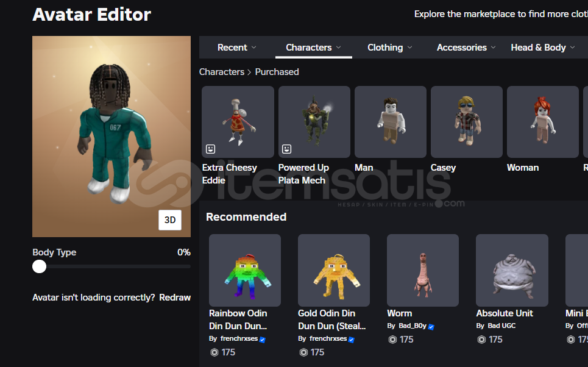Click the Worm item title
This screenshot has height=367, width=588.
[399, 313]
